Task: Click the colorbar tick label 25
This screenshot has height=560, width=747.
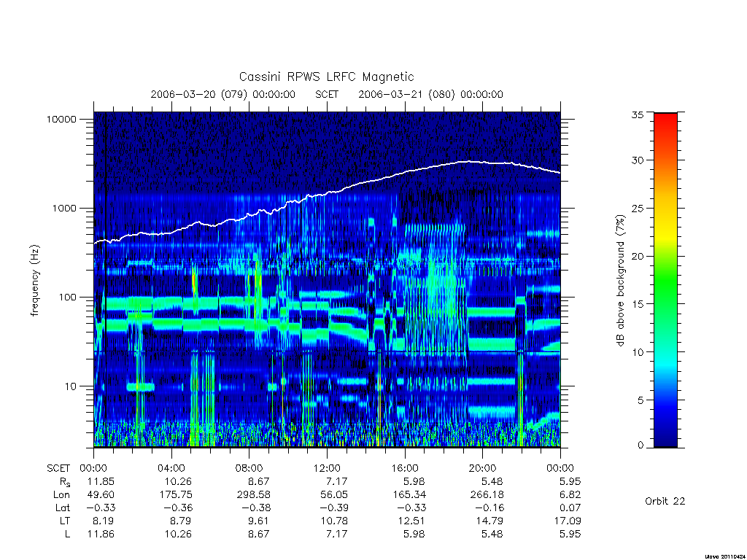Action: click(x=638, y=209)
